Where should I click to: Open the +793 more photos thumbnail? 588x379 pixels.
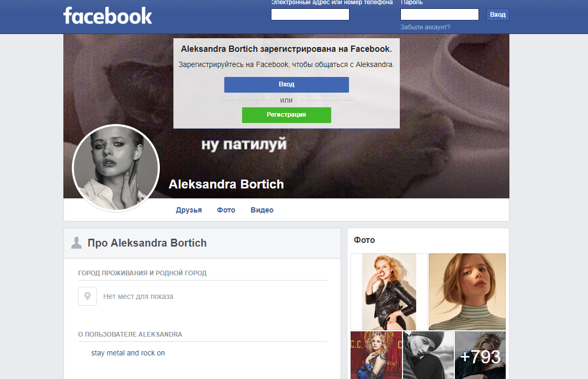[x=481, y=355]
